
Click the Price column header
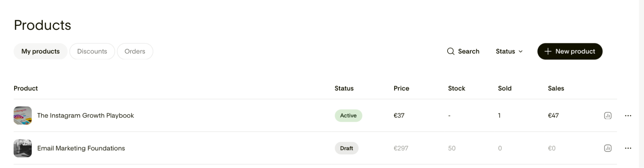tap(401, 88)
